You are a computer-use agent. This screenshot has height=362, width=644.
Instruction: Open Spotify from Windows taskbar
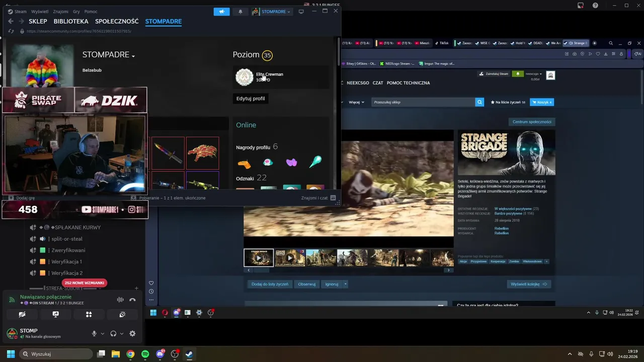pos(145,354)
